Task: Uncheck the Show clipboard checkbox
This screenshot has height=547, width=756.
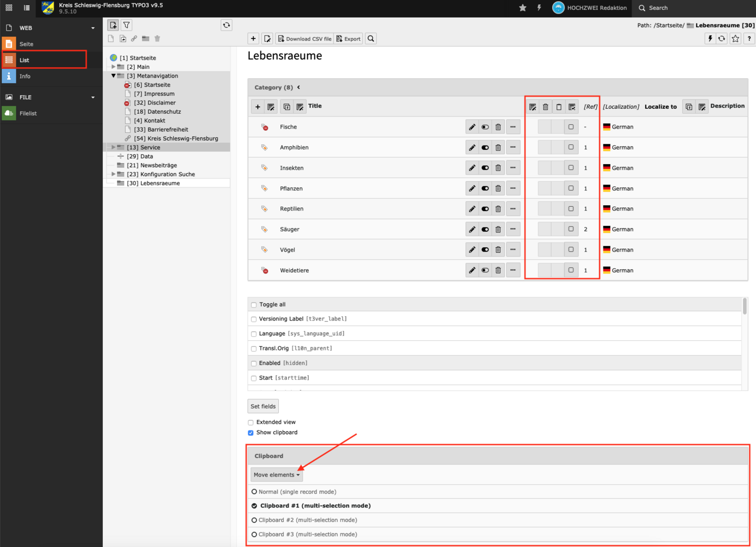Action: 251,433
